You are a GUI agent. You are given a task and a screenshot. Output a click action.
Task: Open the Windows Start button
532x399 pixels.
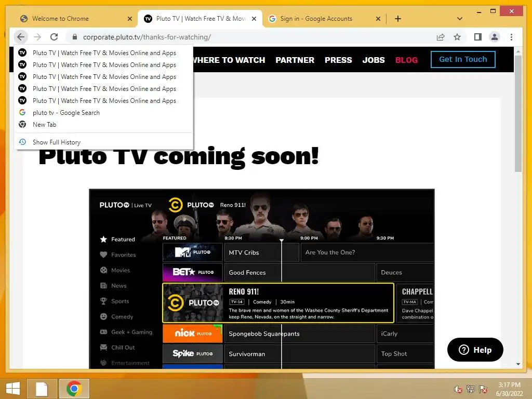(13, 389)
